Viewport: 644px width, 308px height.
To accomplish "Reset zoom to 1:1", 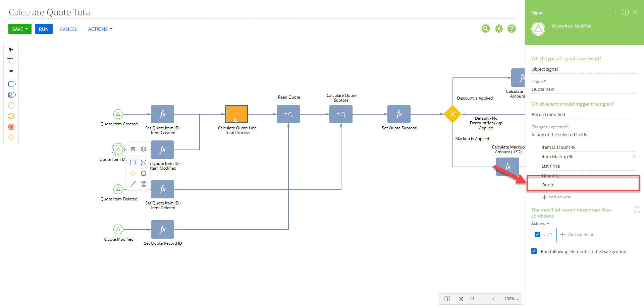I will point(472,299).
